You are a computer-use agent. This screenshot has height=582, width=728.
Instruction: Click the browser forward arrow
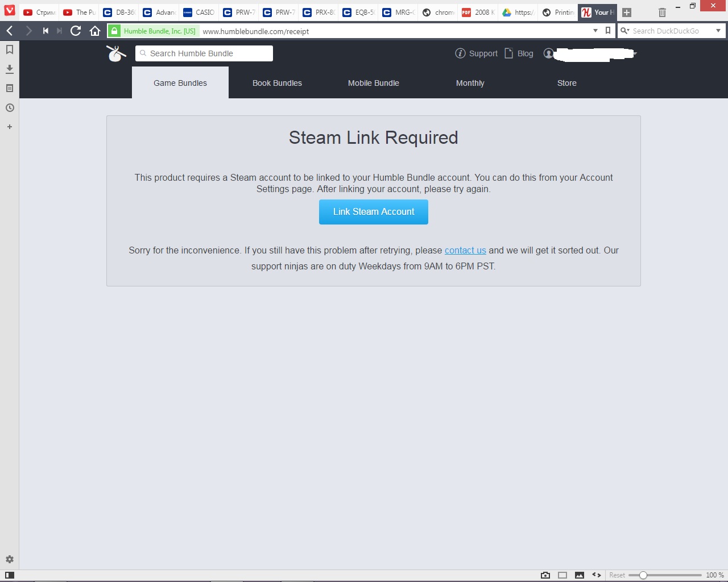[28, 31]
